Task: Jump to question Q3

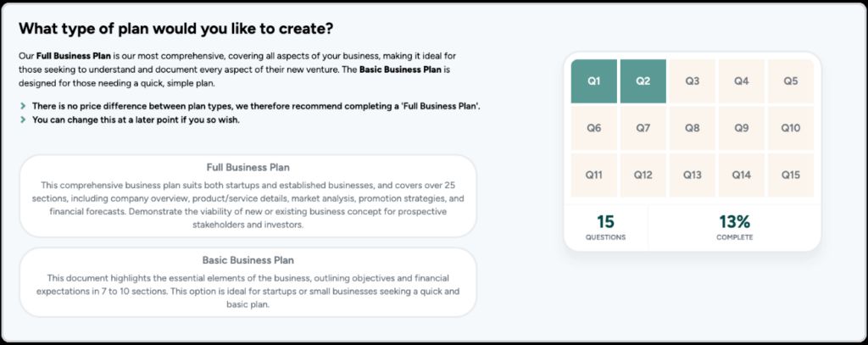Action: pyautogui.click(x=692, y=81)
